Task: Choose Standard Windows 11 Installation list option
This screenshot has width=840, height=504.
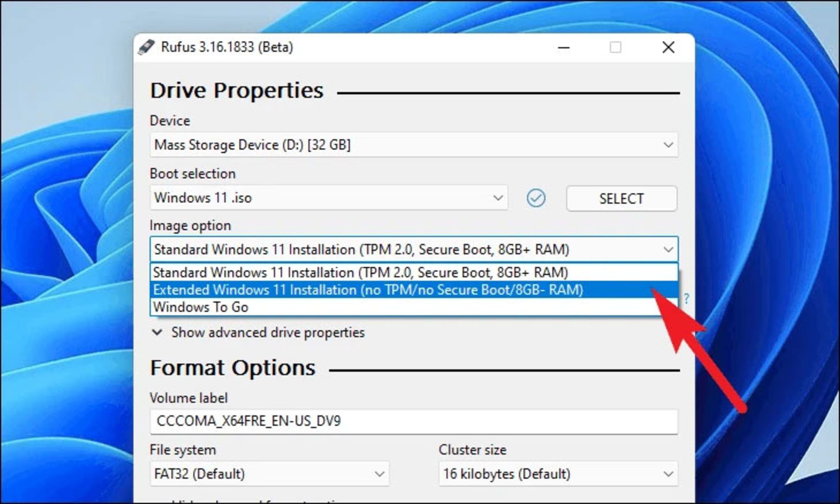Action: 360,273
